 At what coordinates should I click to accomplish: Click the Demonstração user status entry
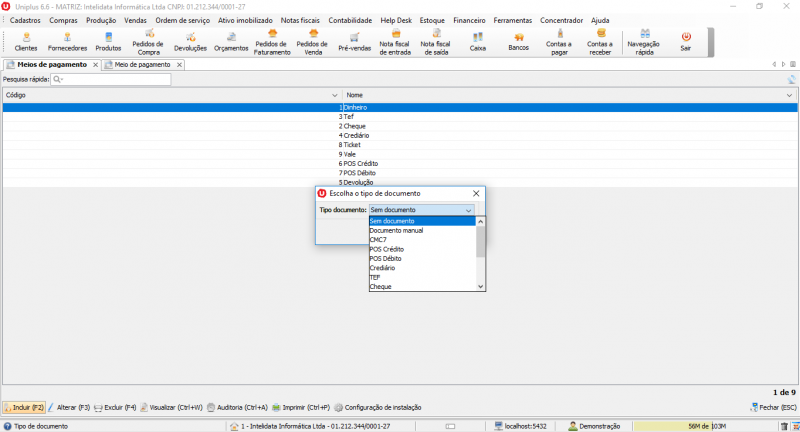click(x=594, y=426)
